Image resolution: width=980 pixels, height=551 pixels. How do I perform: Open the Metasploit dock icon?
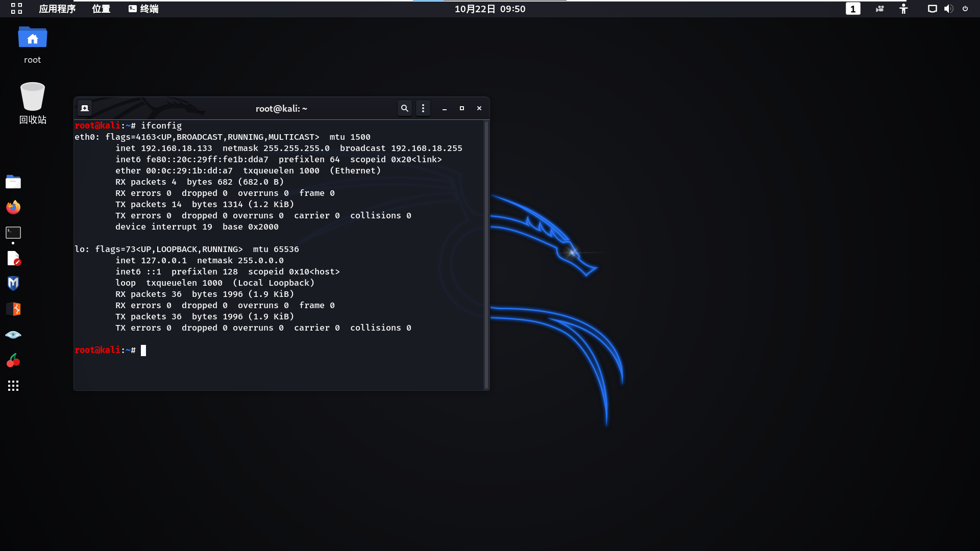coord(13,284)
